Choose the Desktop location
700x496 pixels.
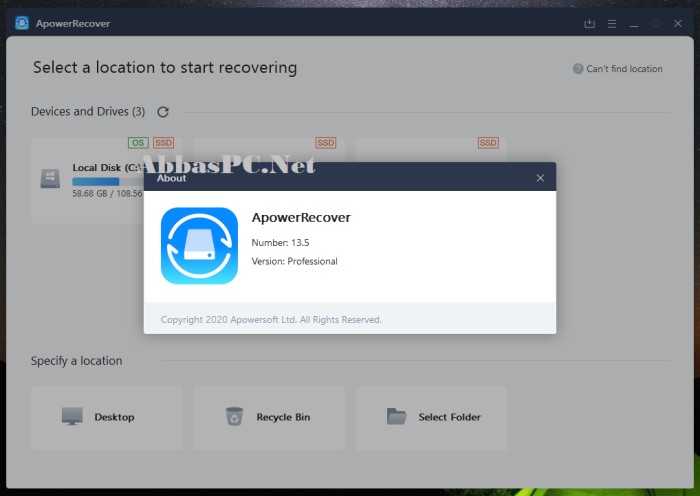(107, 417)
